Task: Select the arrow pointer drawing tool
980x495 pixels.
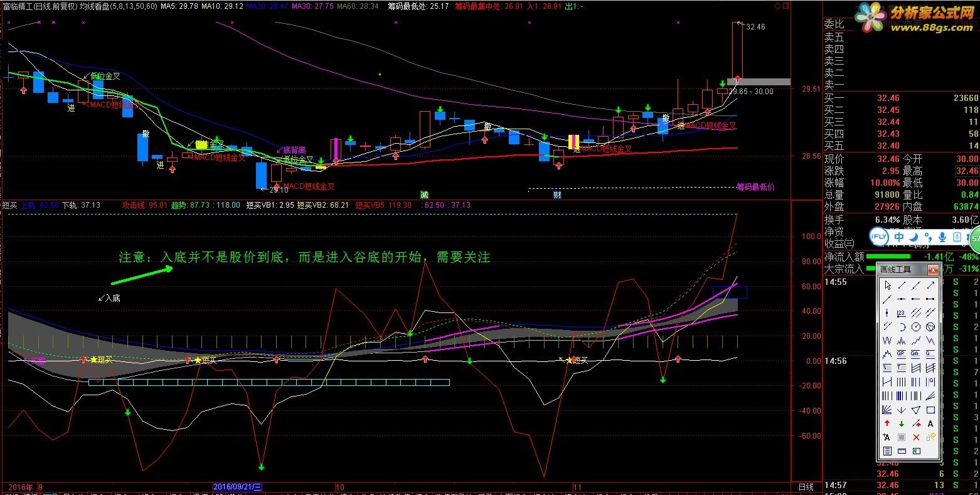Action: 887,285
